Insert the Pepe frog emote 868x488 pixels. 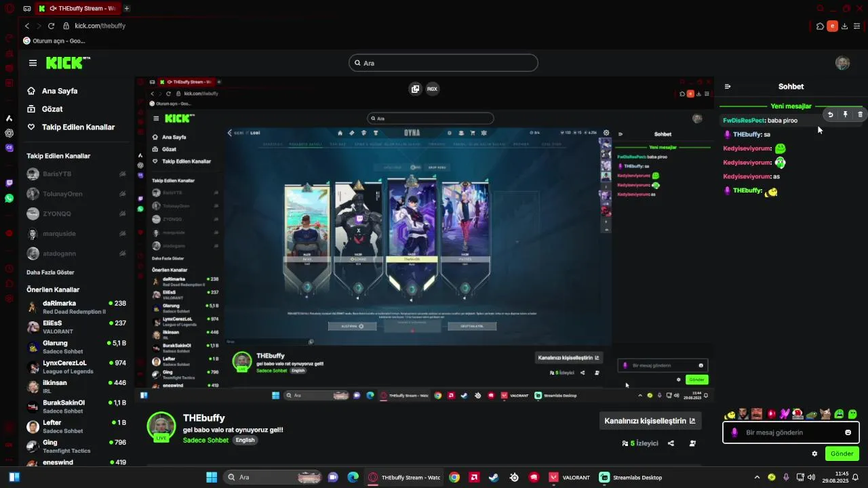[x=812, y=414]
